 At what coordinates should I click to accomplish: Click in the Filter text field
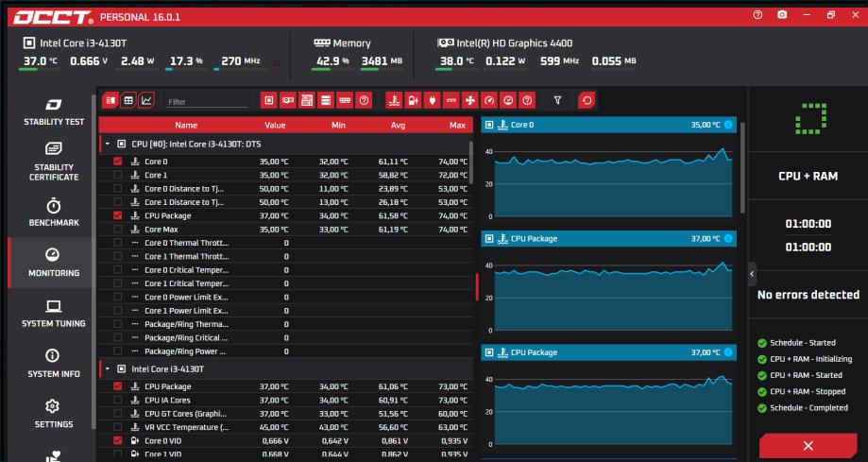coord(206,101)
